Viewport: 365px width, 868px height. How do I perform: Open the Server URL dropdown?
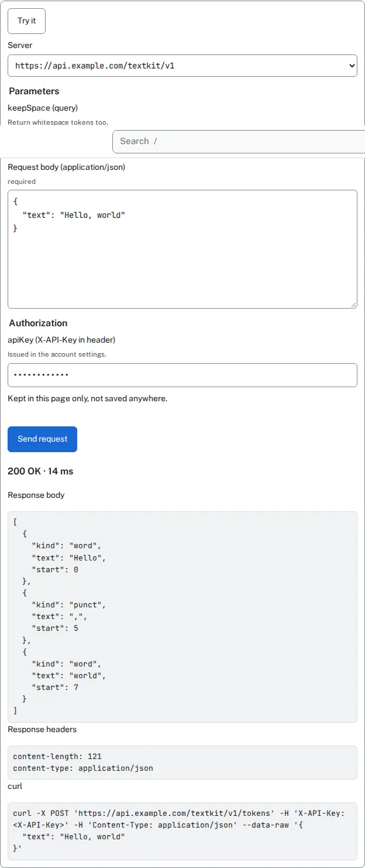point(182,66)
